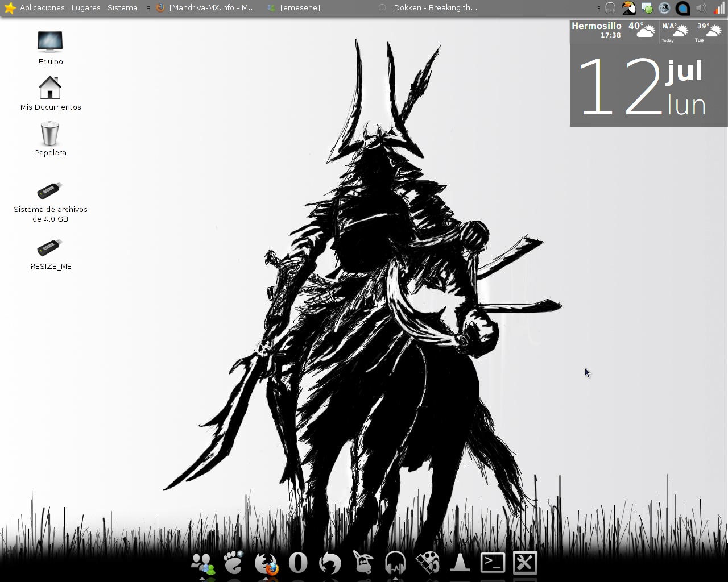Open the Sistema menu
The height and width of the screenshot is (582, 728).
(122, 8)
